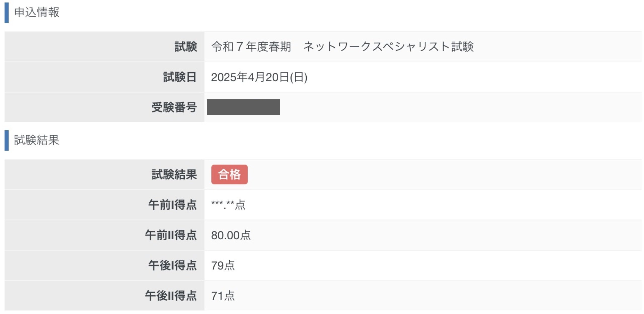This screenshot has width=644, height=314.
Task: Click the 試験日 row label
Action: [180, 77]
